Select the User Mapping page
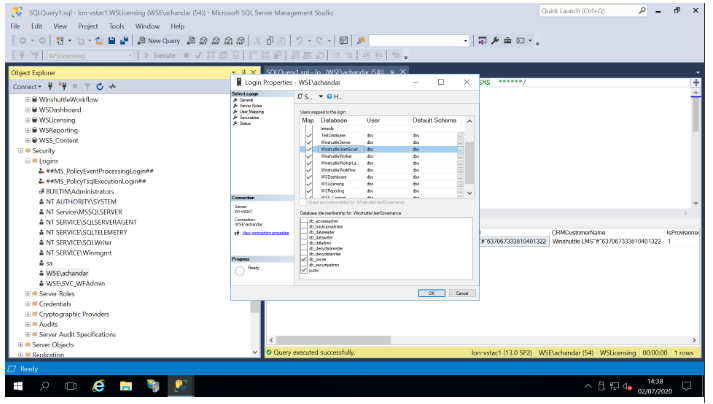The width and height of the screenshot is (713, 404). (x=251, y=111)
